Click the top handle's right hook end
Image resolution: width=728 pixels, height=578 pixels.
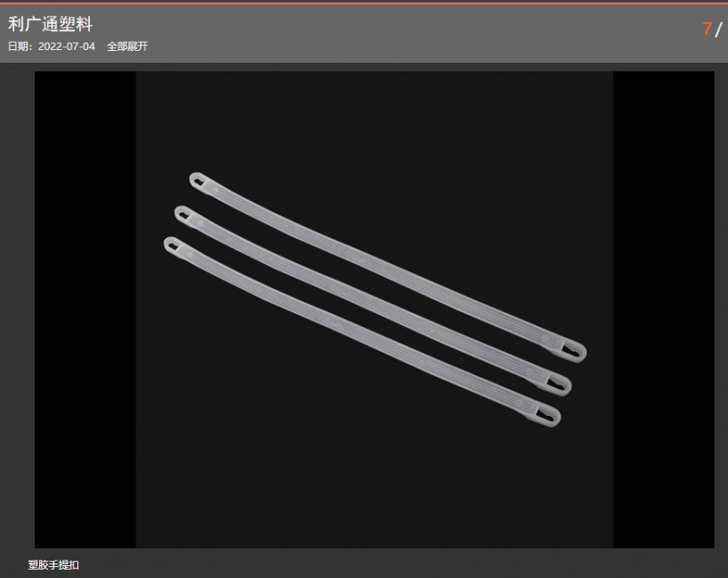(x=573, y=350)
